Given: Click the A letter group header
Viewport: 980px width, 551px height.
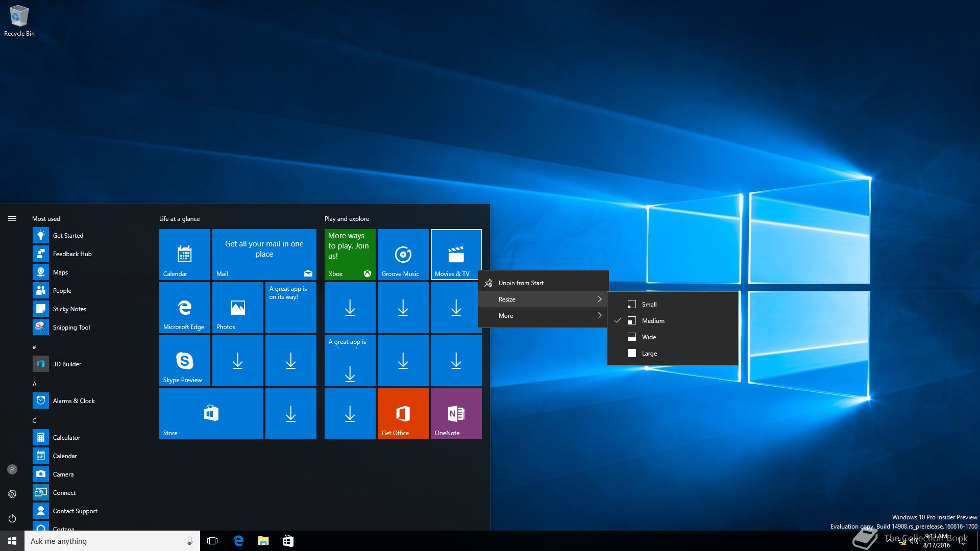Looking at the screenshot, I should (x=35, y=384).
